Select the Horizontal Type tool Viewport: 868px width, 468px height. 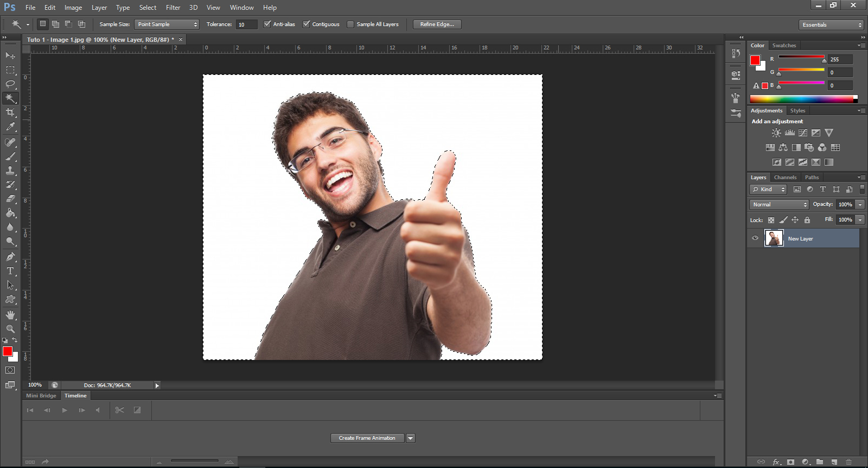click(10, 271)
